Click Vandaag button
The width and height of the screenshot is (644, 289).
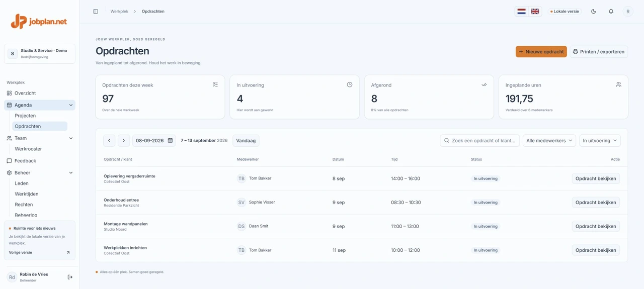(246, 141)
